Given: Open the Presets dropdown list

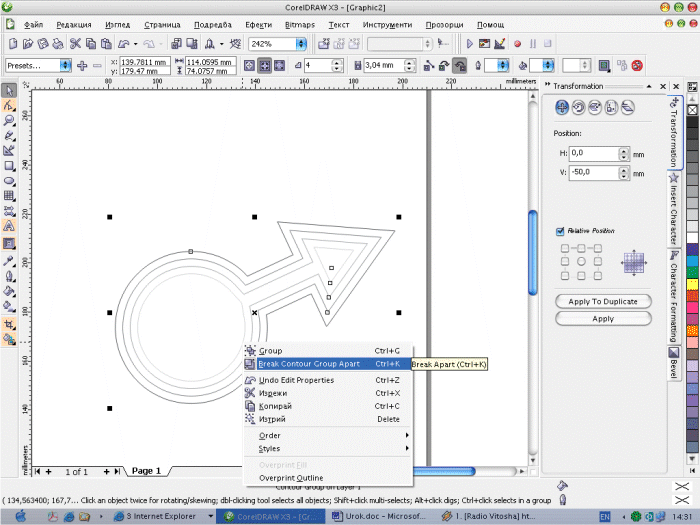Looking at the screenshot, I should pyautogui.click(x=65, y=66).
